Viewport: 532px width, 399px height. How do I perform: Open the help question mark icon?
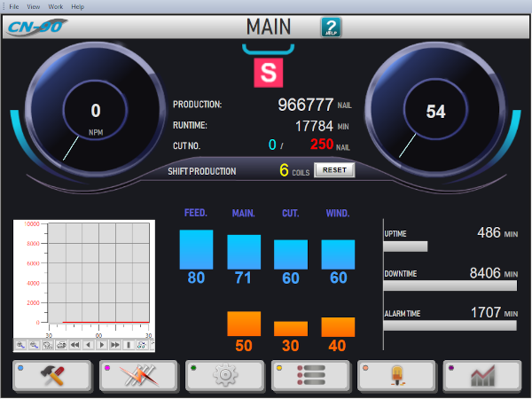[331, 27]
